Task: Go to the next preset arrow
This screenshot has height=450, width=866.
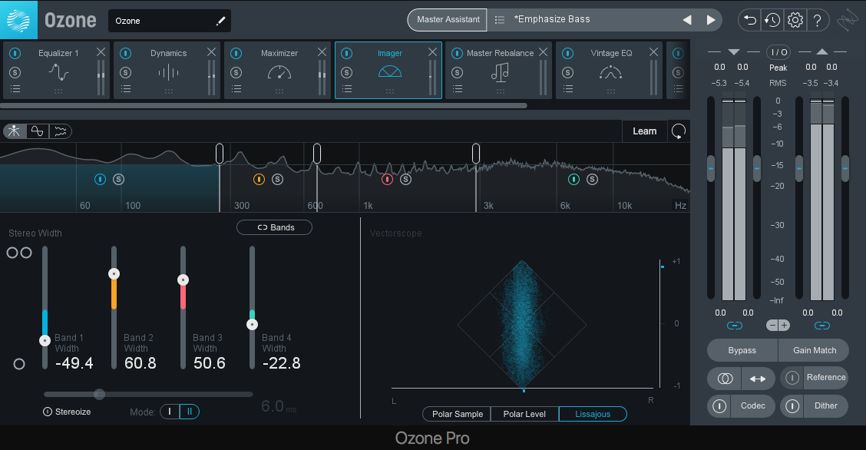Action: pyautogui.click(x=711, y=20)
